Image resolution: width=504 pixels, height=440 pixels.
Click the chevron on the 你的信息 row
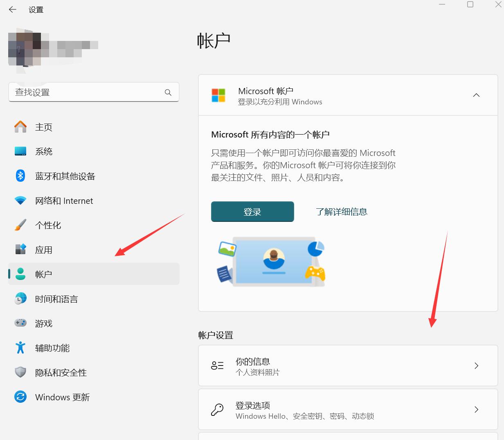click(476, 366)
